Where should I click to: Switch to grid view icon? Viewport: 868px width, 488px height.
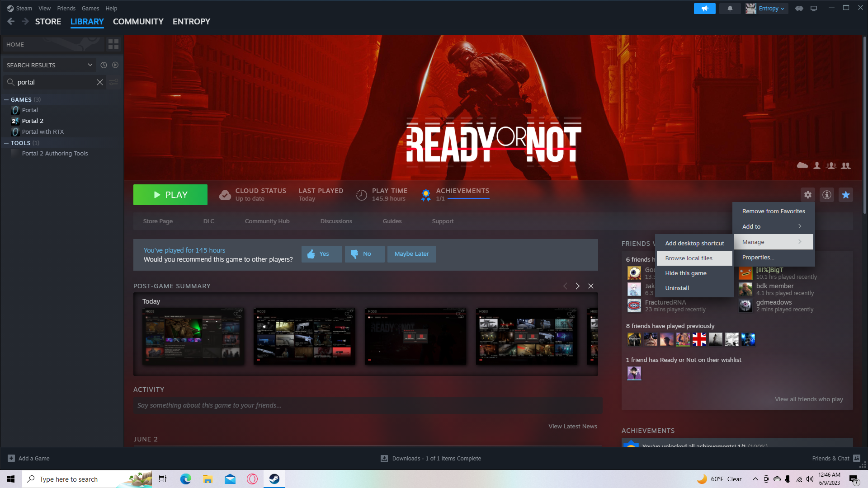click(113, 44)
